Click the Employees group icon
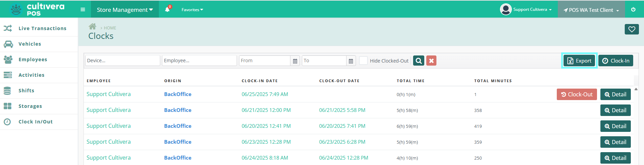Screen dimensions: 644x165 8,60
